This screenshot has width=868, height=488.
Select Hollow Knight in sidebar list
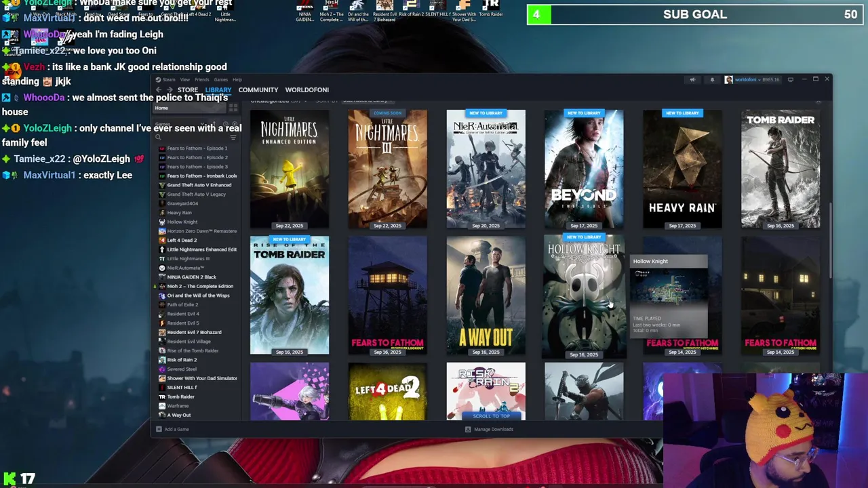pos(182,222)
